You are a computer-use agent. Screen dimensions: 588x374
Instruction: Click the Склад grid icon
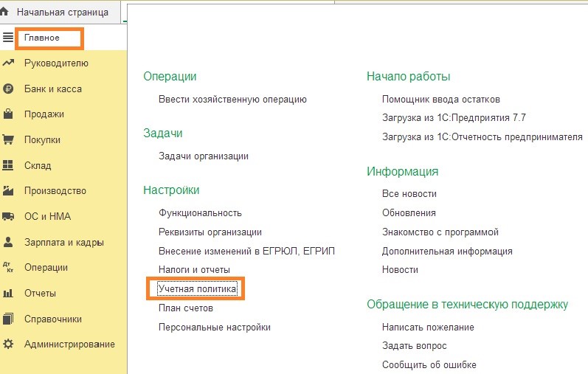coord(8,165)
